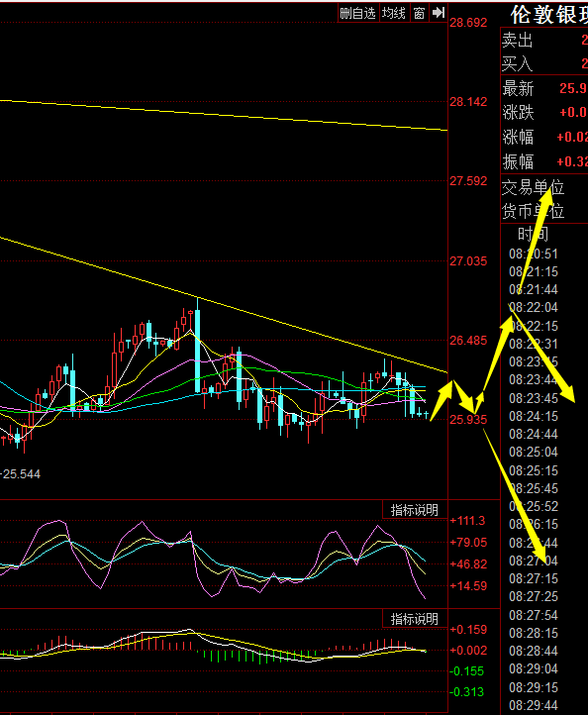The width and height of the screenshot is (588, 715).
Task: Select the 08:27:25 tick row
Action: [x=534, y=596]
